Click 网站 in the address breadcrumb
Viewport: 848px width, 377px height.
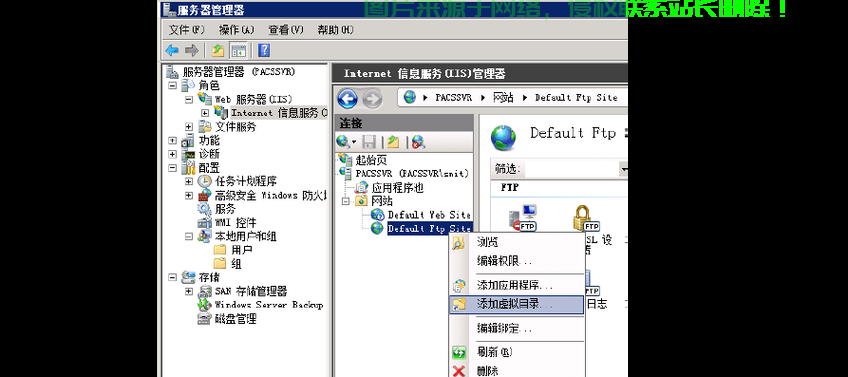tap(503, 98)
